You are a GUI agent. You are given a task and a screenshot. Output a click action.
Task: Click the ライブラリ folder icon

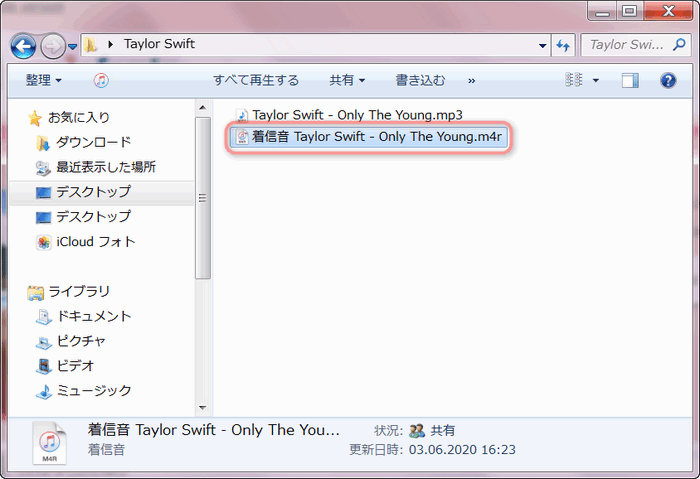click(35, 293)
